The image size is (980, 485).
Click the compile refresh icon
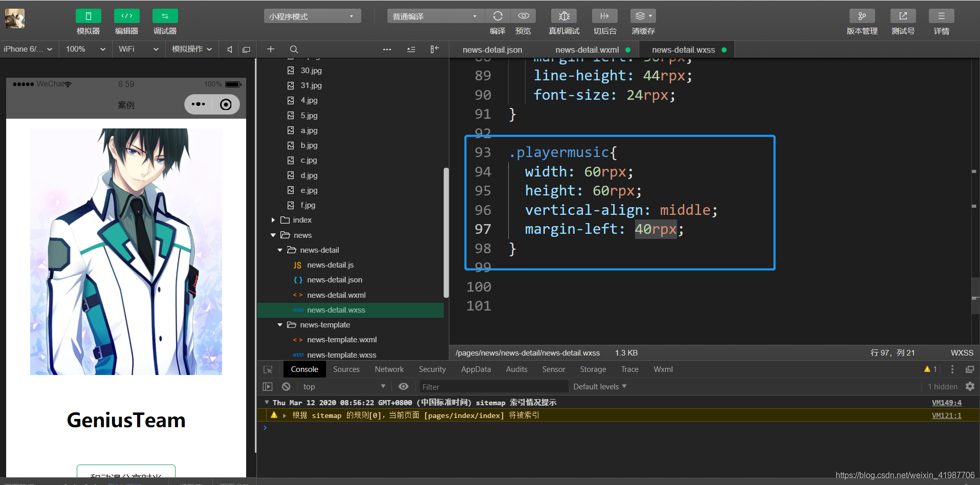coord(497,16)
